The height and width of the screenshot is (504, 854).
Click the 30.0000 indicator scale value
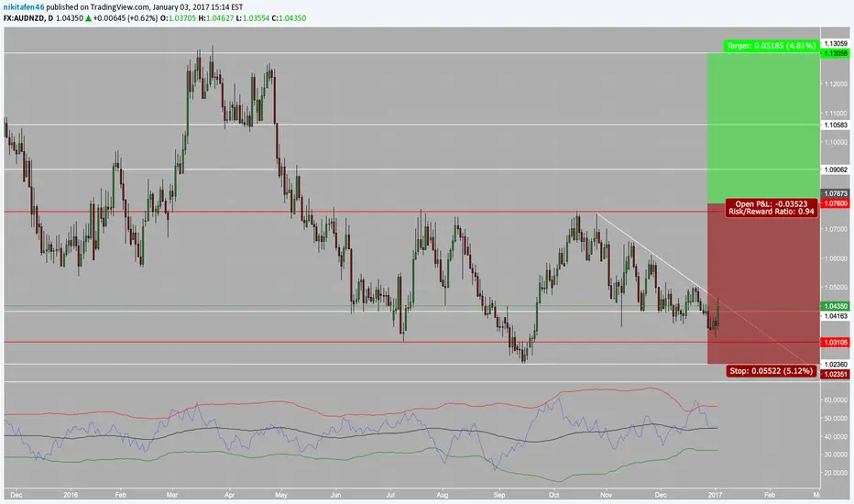[836, 455]
